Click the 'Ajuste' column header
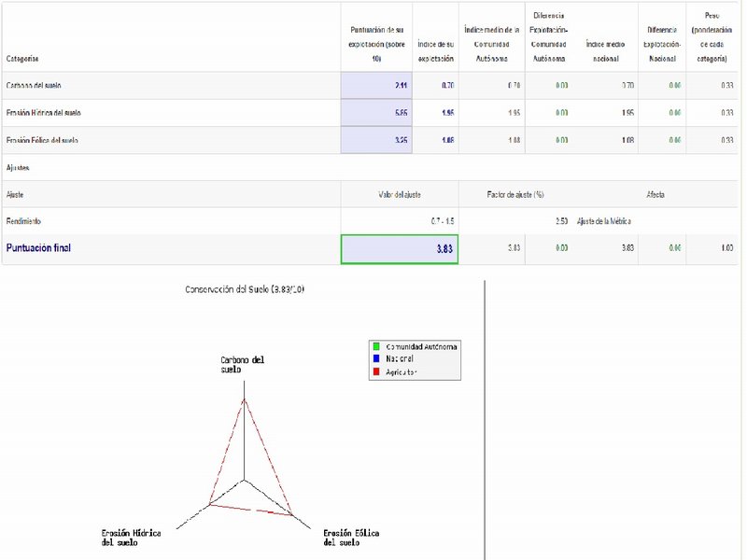Viewport: 747px width, 560px height. (x=15, y=194)
